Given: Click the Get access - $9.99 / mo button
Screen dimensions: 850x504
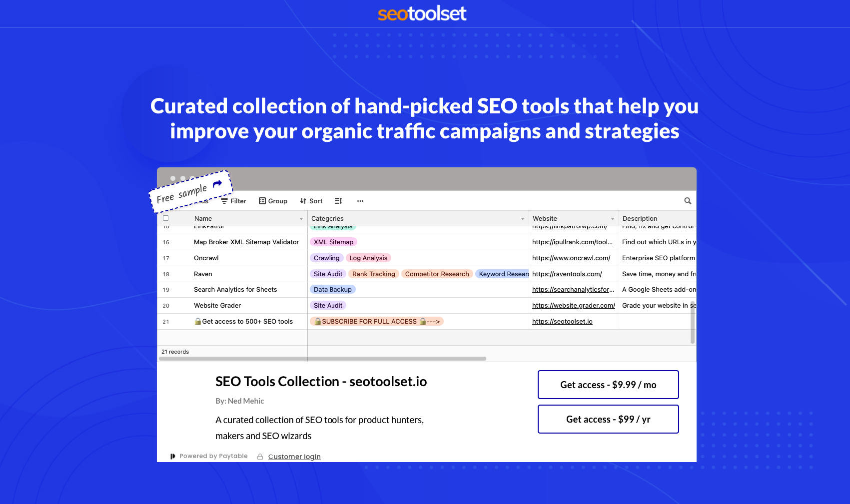Looking at the screenshot, I should click(608, 385).
